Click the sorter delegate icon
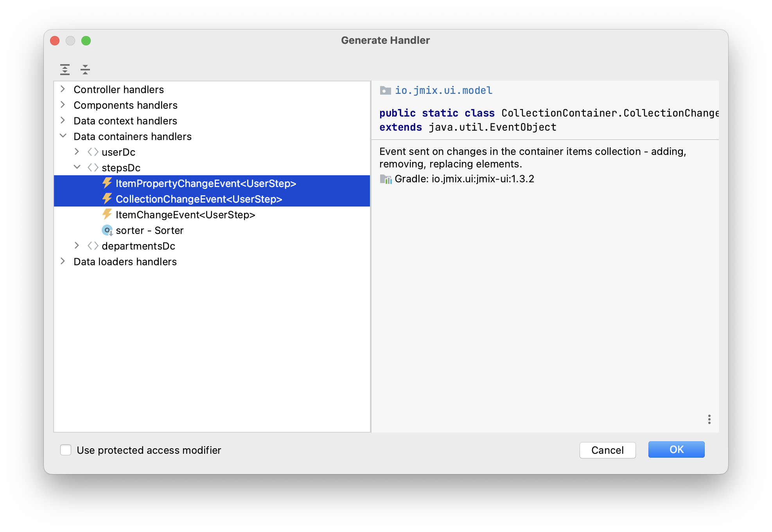The height and width of the screenshot is (532, 772). coord(107,230)
